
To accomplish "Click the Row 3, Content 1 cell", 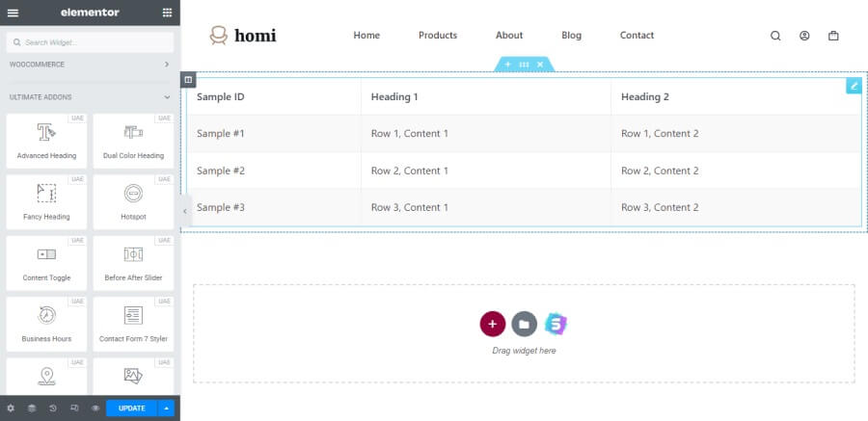I will (x=486, y=207).
